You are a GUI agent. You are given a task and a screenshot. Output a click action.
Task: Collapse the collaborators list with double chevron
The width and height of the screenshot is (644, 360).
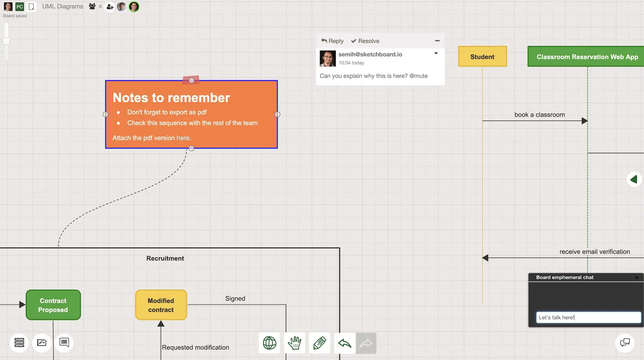100,6
